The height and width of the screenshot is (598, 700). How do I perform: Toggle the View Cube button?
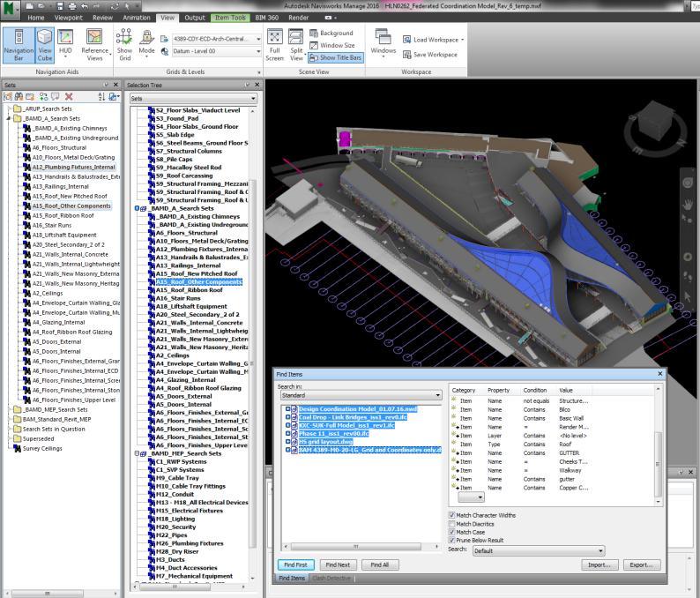pyautogui.click(x=45, y=45)
